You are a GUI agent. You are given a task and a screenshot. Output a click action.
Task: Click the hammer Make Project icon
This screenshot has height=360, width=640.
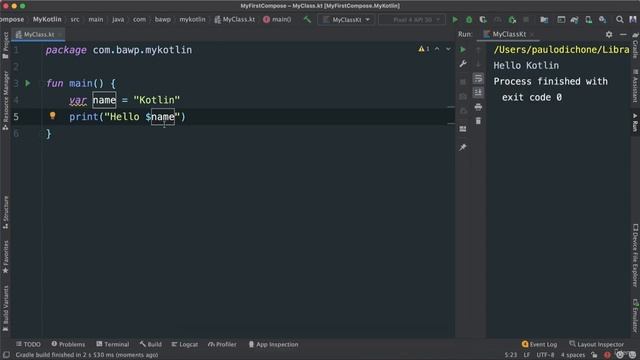[307, 20]
